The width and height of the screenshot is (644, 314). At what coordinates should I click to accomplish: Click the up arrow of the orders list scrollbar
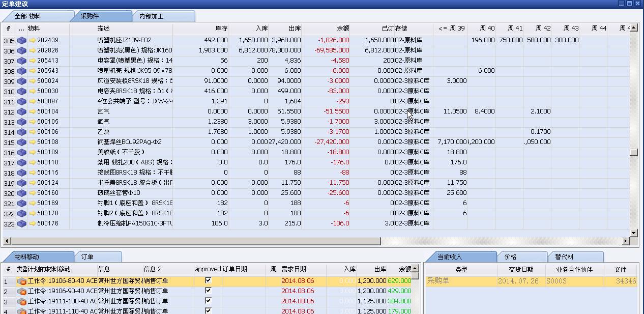pos(415,269)
